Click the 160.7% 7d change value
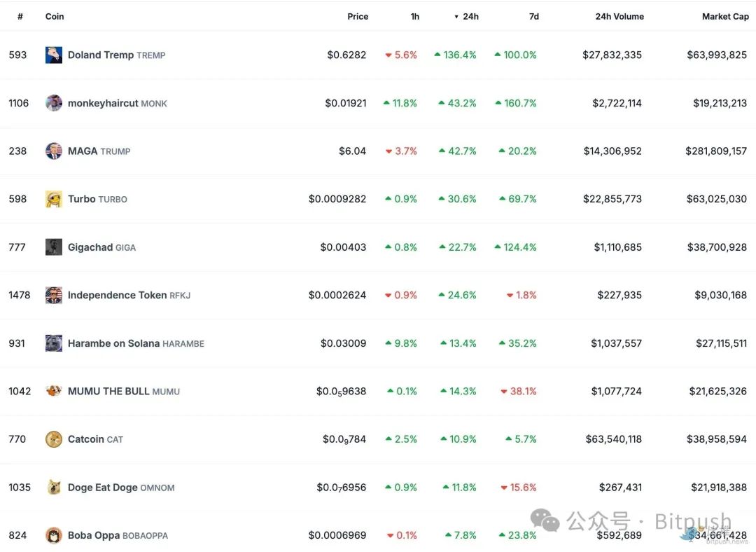The image size is (756, 552). [x=520, y=103]
